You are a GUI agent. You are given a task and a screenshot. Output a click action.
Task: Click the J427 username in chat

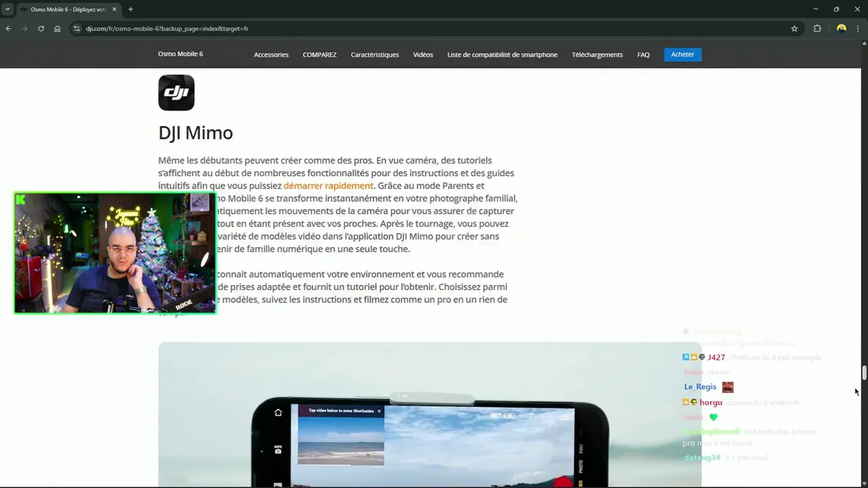click(x=716, y=357)
